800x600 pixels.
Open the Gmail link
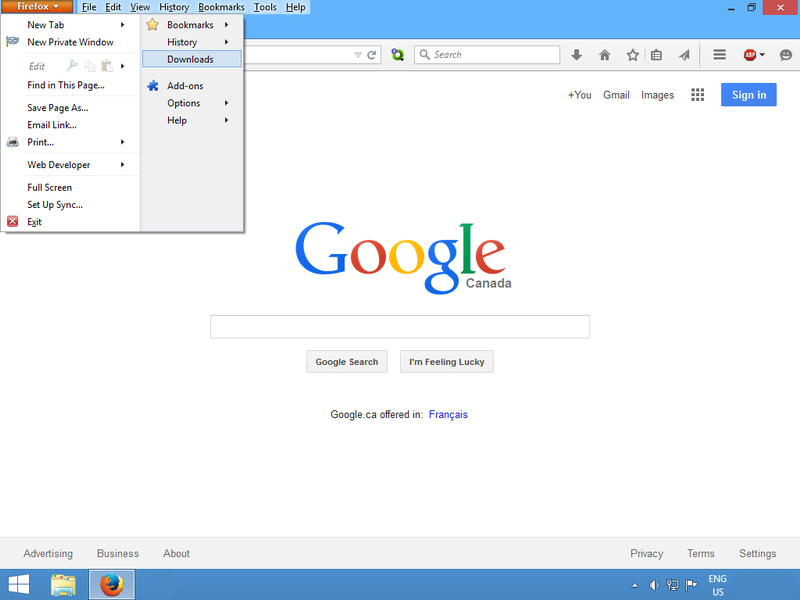(616, 95)
